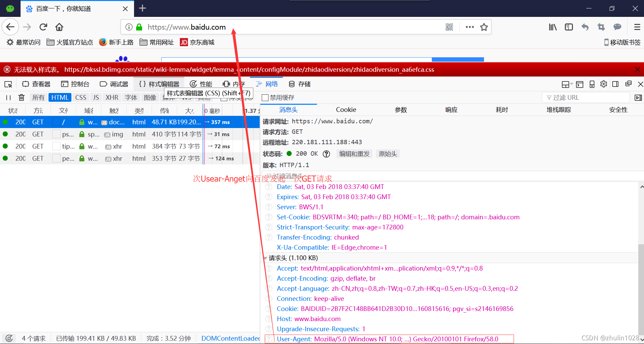The width and height of the screenshot is (644, 344).
Task: Open the 样式编辑器 tab
Action: tap(159, 84)
